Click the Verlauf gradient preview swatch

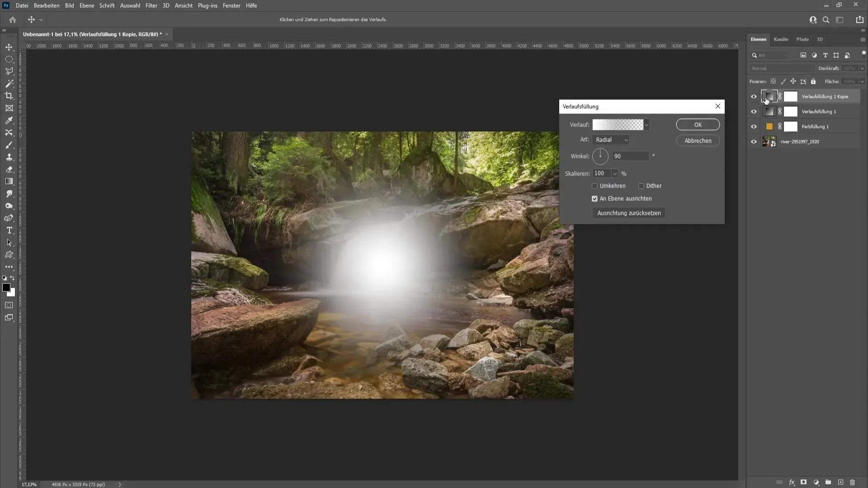click(618, 125)
